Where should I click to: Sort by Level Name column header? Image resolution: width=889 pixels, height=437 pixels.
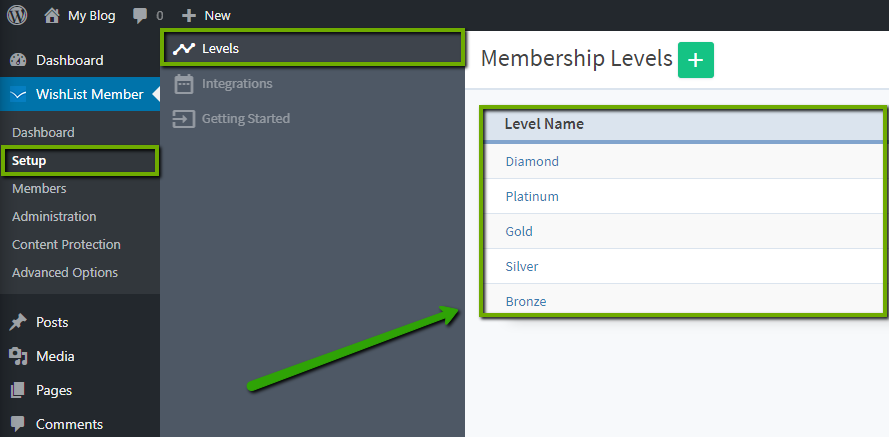coord(544,124)
